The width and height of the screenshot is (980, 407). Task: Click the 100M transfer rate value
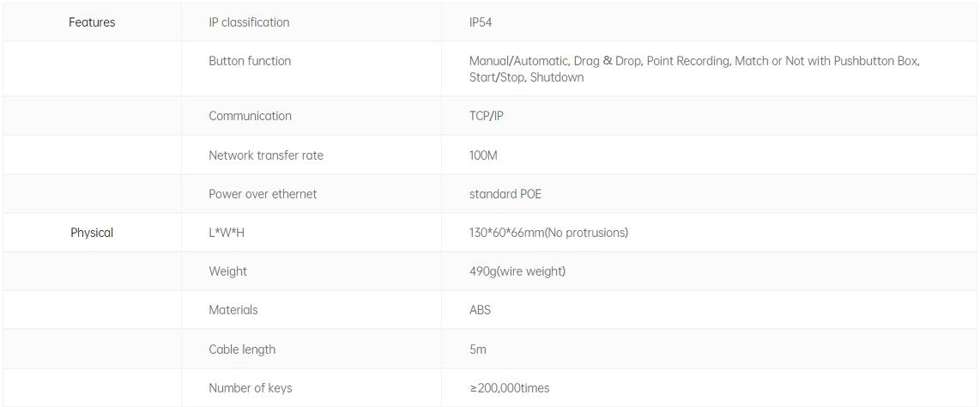(483, 155)
